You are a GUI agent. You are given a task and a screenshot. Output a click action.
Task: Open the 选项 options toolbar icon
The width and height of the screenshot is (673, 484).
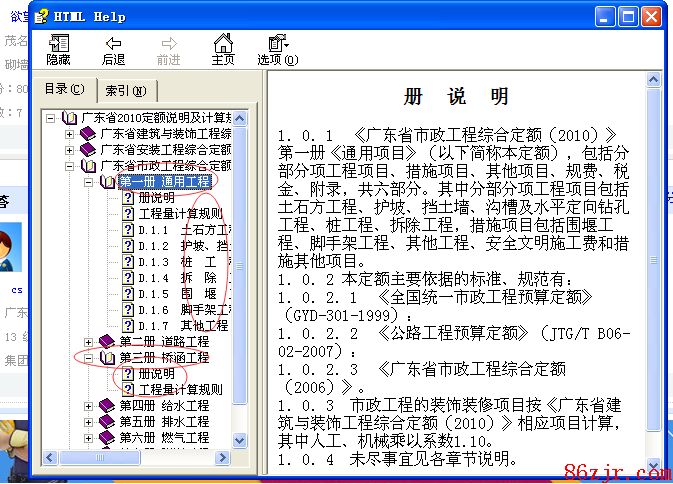click(277, 49)
